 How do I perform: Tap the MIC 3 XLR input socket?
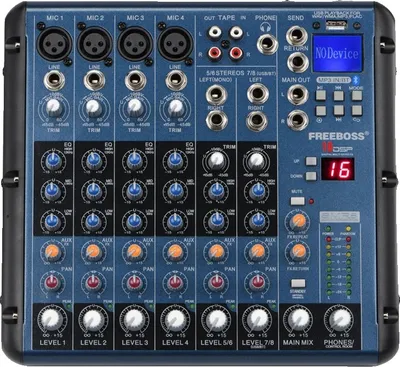135,43
